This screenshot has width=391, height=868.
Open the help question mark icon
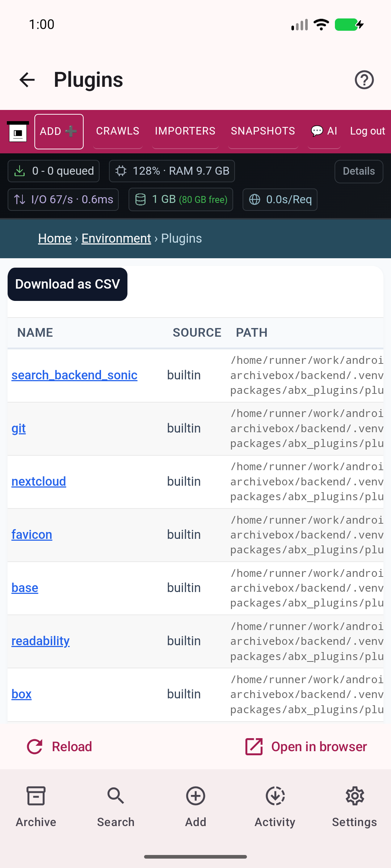(x=364, y=80)
